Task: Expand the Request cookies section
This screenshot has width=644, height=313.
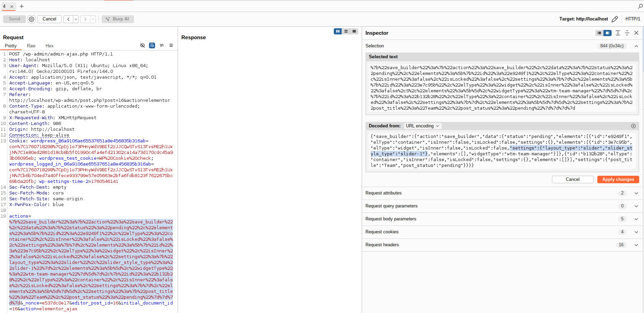Action: click(636, 232)
